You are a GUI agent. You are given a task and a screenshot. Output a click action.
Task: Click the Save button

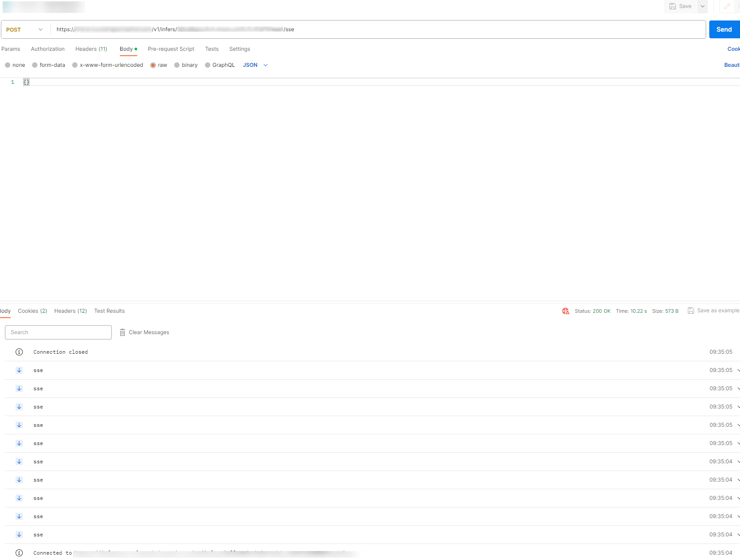[x=681, y=6]
